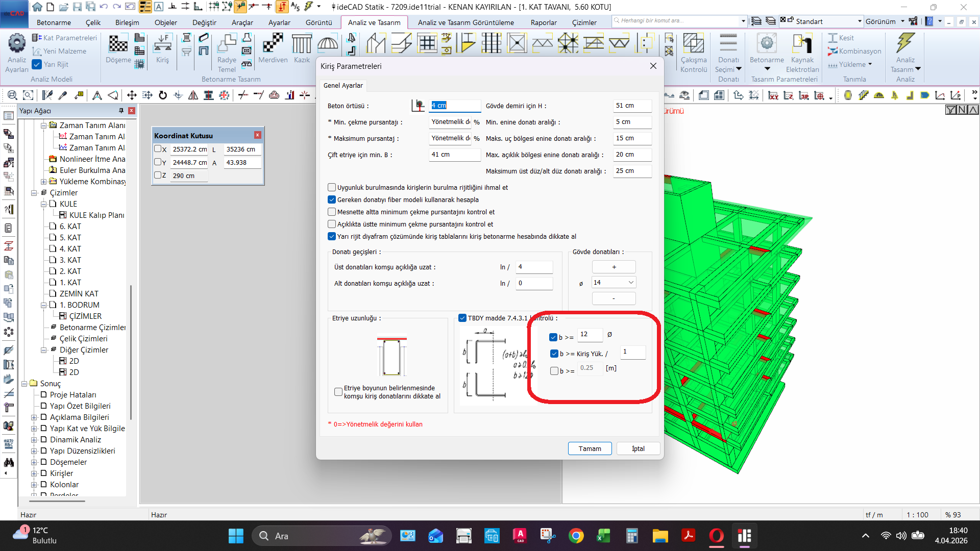Viewport: 980px width, 551px height.
Task: Click the Gövde demiri için H field
Action: tap(632, 106)
